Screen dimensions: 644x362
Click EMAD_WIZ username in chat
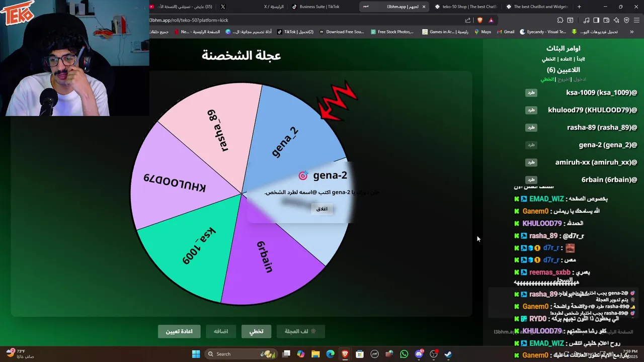[x=546, y=199]
